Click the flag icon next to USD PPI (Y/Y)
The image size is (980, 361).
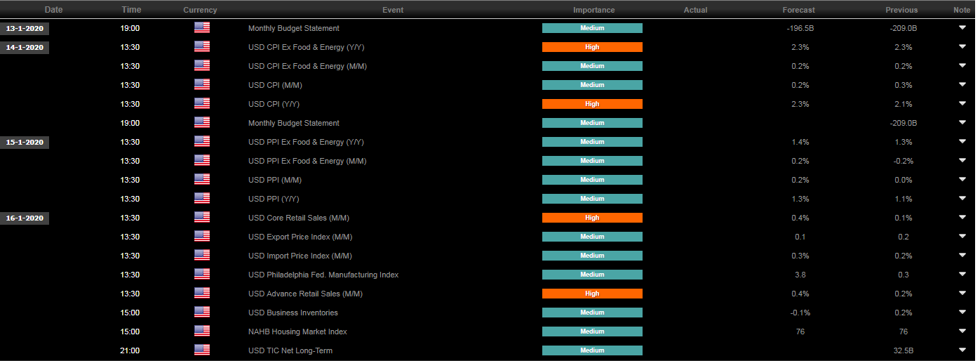202,199
